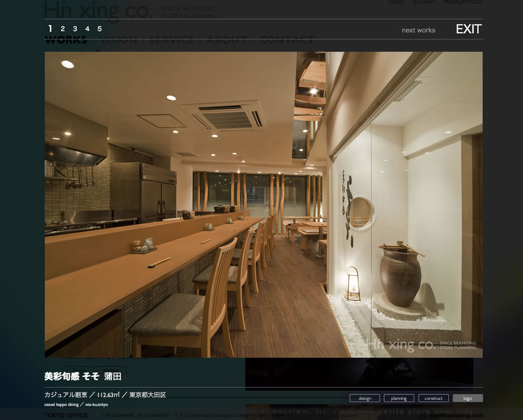The image size is (523, 420).
Task: Switch to photo page 2
Action: tap(63, 29)
